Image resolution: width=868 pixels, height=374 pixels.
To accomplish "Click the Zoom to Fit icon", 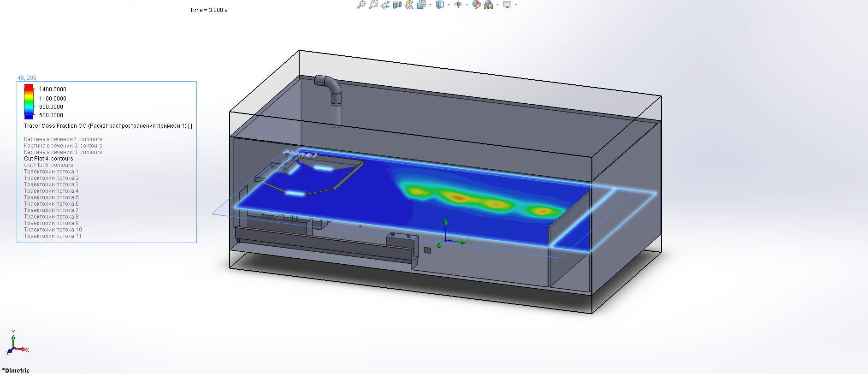I will click(361, 5).
